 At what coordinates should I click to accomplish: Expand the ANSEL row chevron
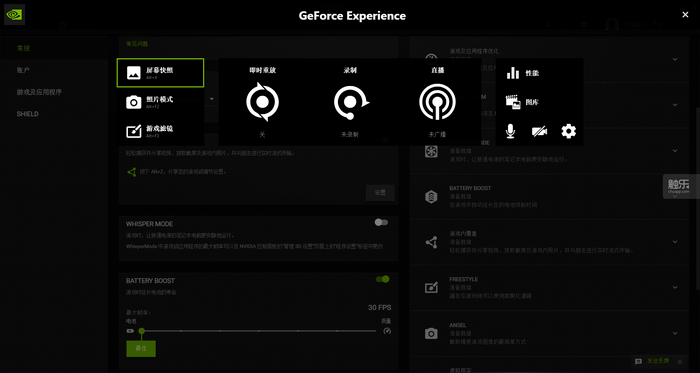click(675, 333)
